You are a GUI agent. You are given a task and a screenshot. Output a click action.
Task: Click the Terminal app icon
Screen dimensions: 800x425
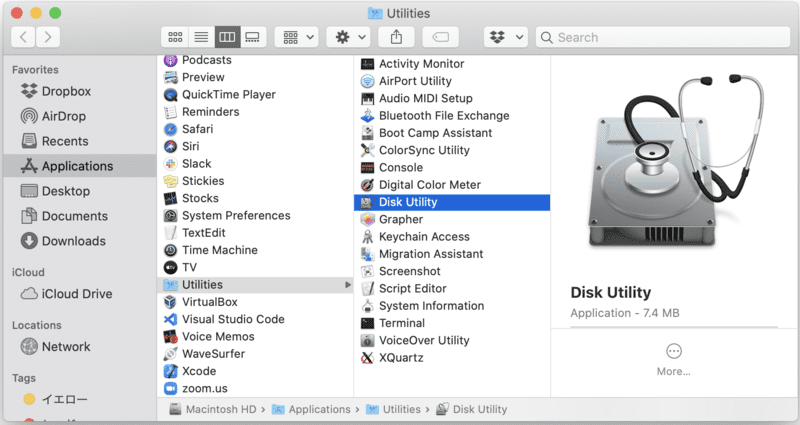tap(366, 323)
